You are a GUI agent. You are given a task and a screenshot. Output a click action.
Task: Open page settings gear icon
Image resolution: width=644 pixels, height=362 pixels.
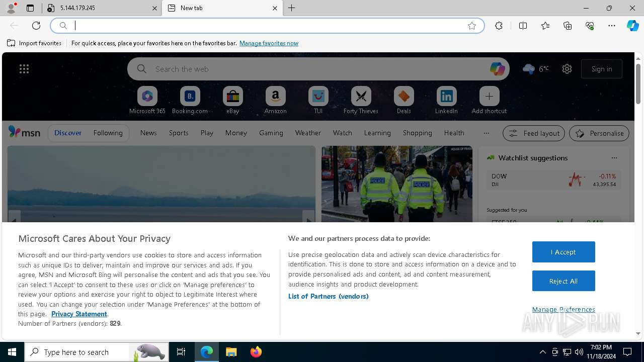pyautogui.click(x=567, y=69)
